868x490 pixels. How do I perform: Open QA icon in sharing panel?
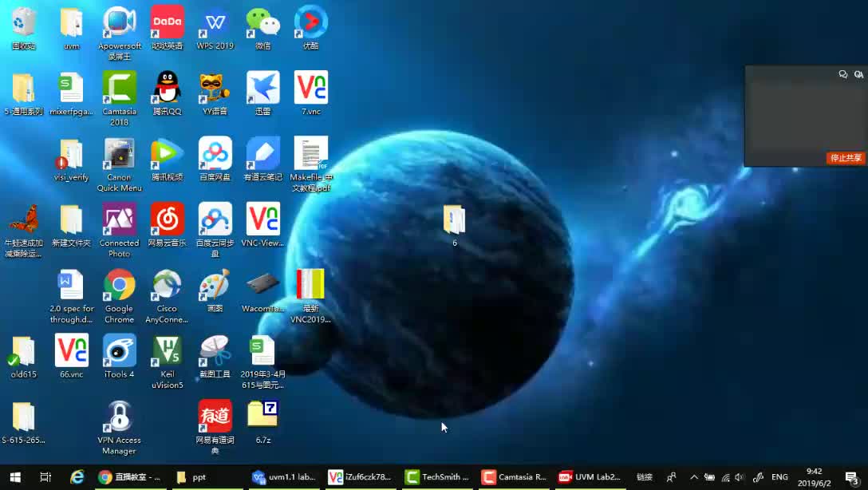(x=858, y=74)
